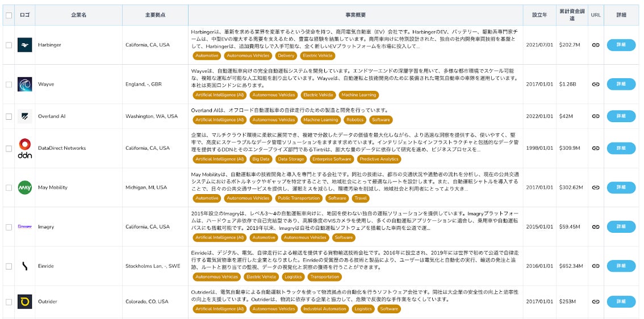This screenshot has width=644, height=319.
Task: Click the location Stockholms Lan, -, SWE
Action: (x=153, y=266)
